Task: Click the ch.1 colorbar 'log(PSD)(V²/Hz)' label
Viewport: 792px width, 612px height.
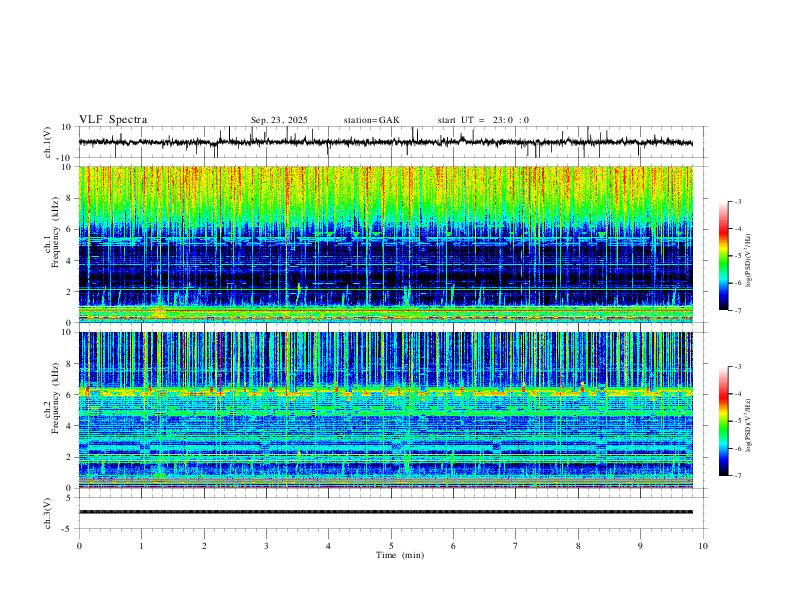Action: [x=749, y=261]
